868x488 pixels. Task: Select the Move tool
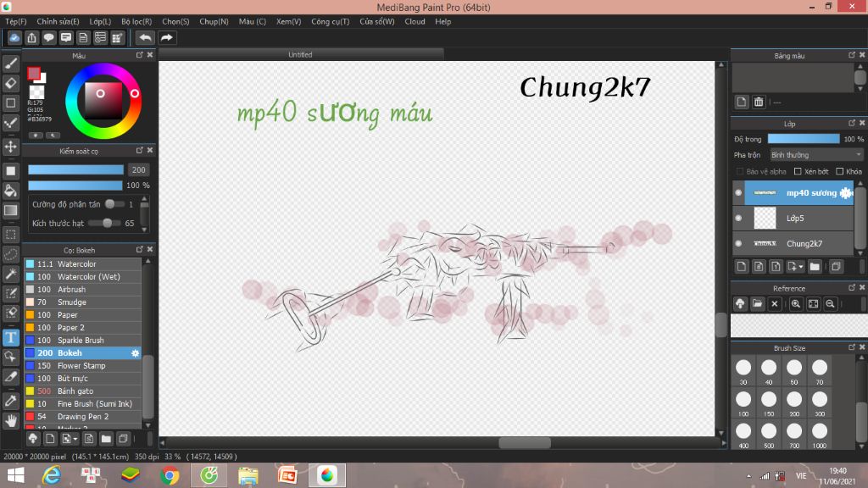tap(10, 147)
